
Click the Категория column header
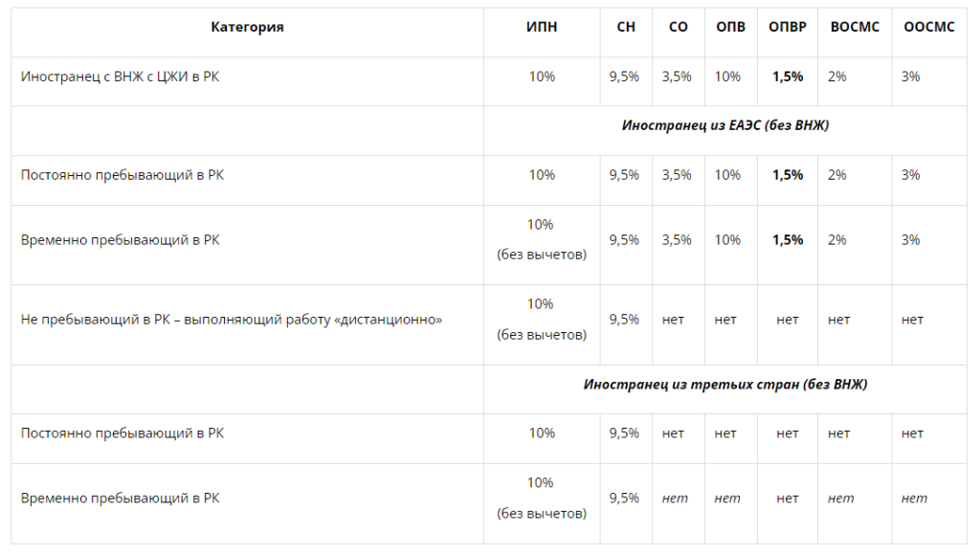(x=247, y=27)
